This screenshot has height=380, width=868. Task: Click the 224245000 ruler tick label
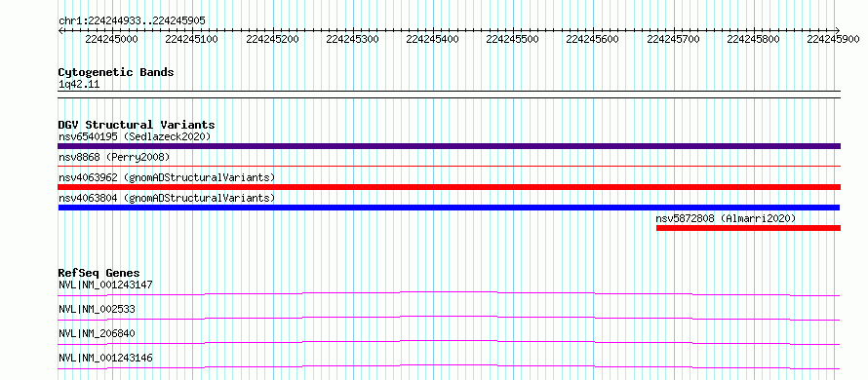(112, 39)
